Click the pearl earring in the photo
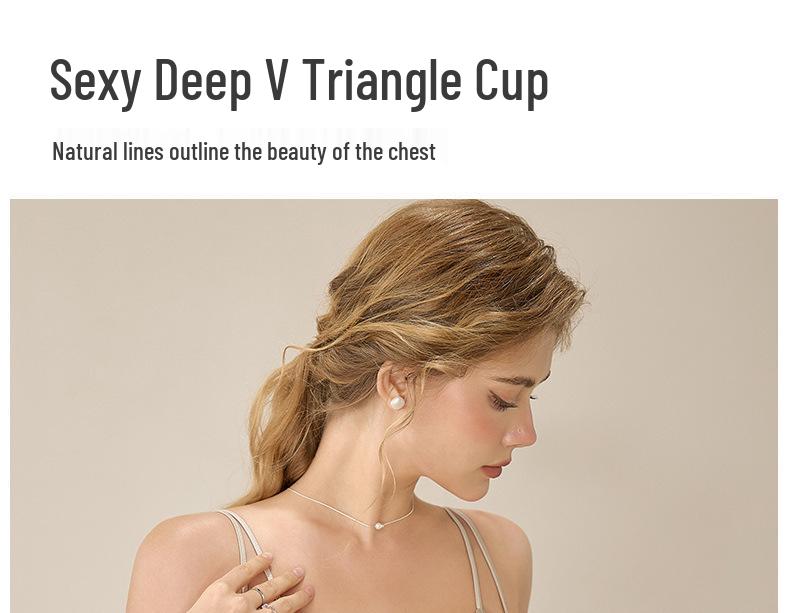This screenshot has width=790, height=613. 397,402
